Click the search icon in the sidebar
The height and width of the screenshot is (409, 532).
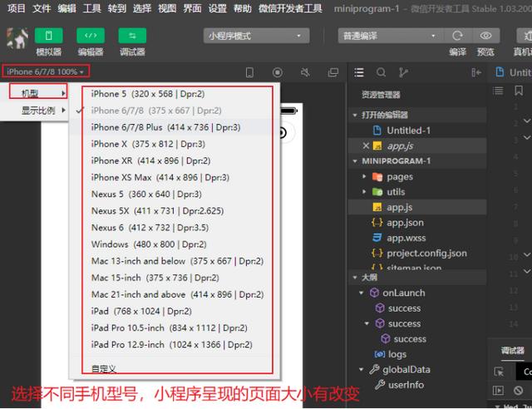click(381, 73)
